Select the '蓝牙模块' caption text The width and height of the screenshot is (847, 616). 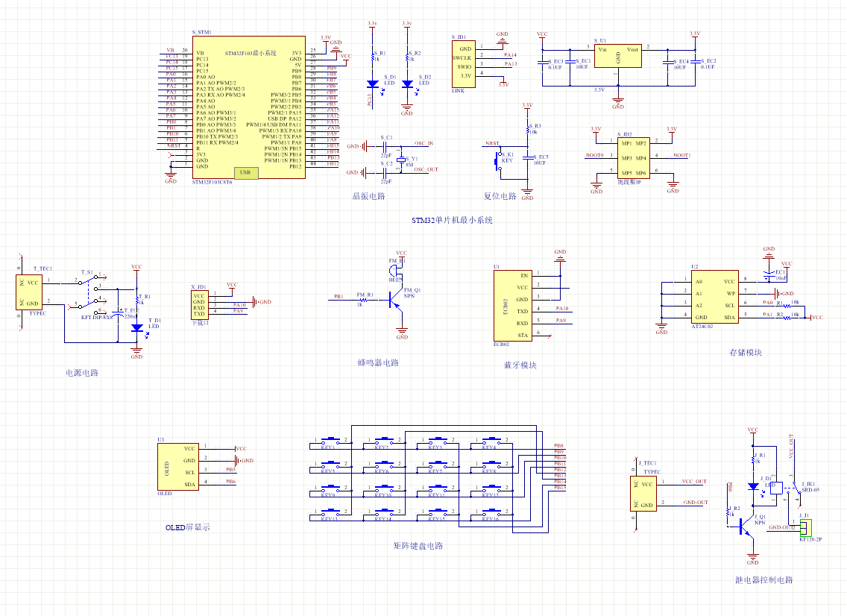tap(520, 365)
